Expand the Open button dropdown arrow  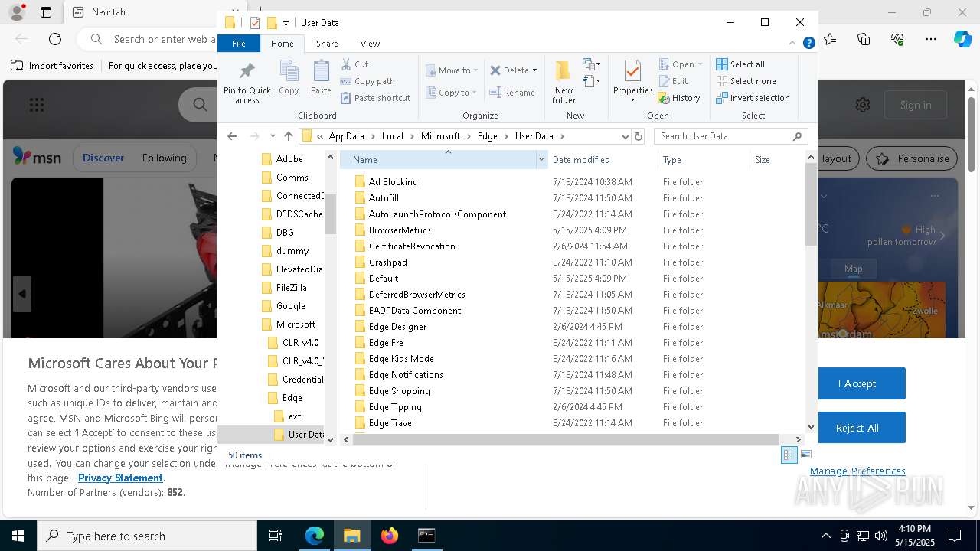tap(700, 64)
